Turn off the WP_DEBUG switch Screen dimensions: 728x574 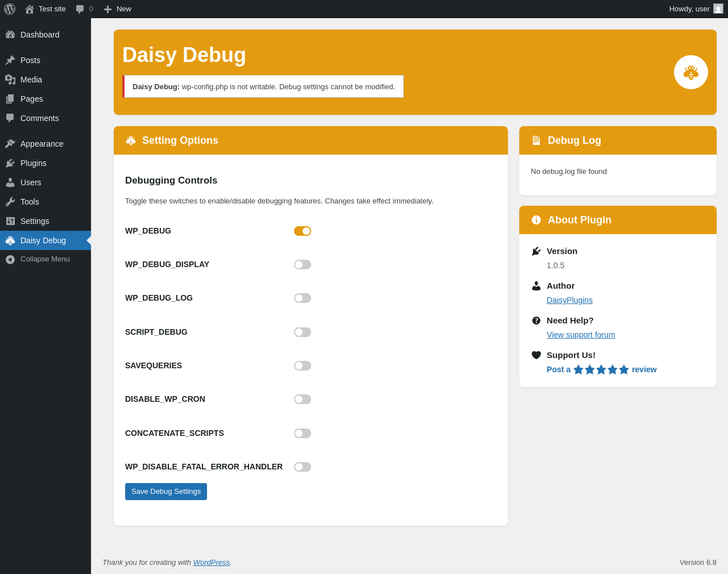pos(303,231)
